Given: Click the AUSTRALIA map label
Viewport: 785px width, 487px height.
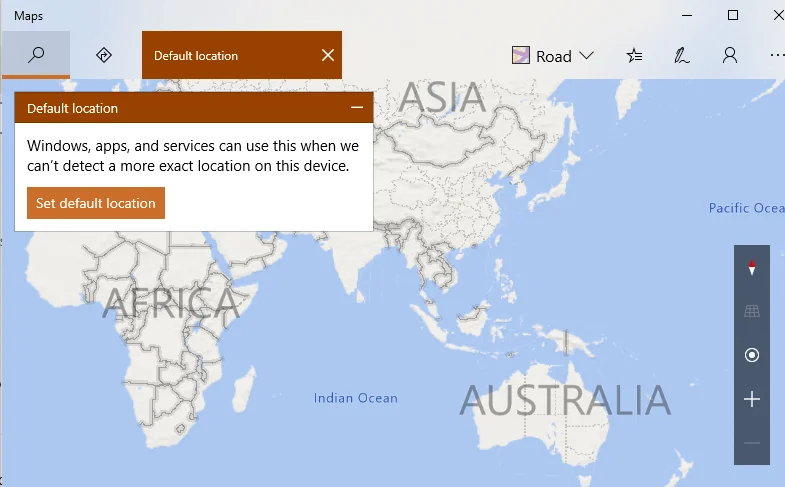Looking at the screenshot, I should (x=565, y=400).
